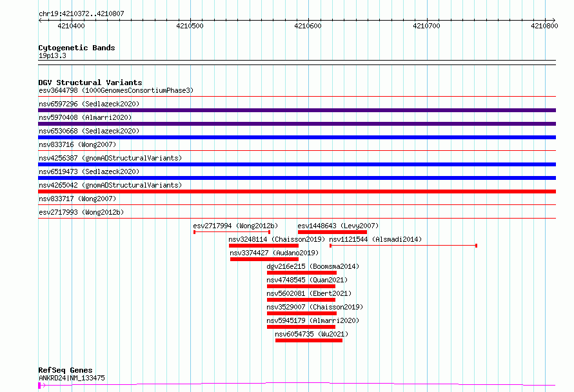Viewport: 574px width, 392px height.
Task: Click ruler position 4210500
Action: [190, 26]
